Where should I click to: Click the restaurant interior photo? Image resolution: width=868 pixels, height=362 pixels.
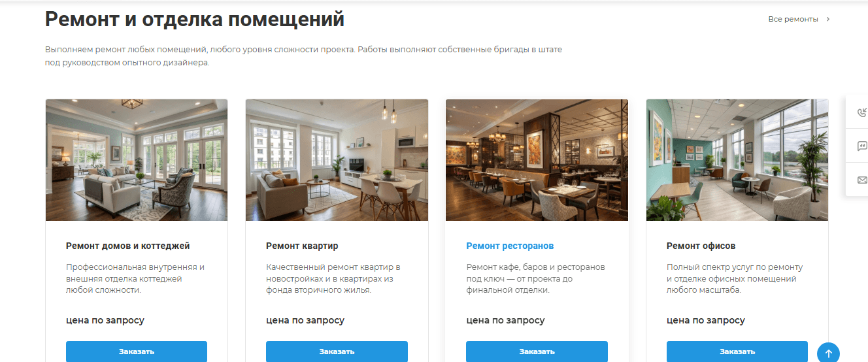point(537,160)
